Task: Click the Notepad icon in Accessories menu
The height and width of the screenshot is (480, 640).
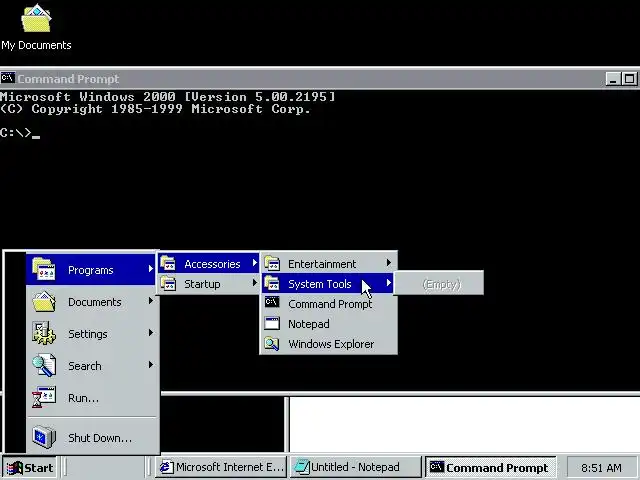Action: (272, 323)
